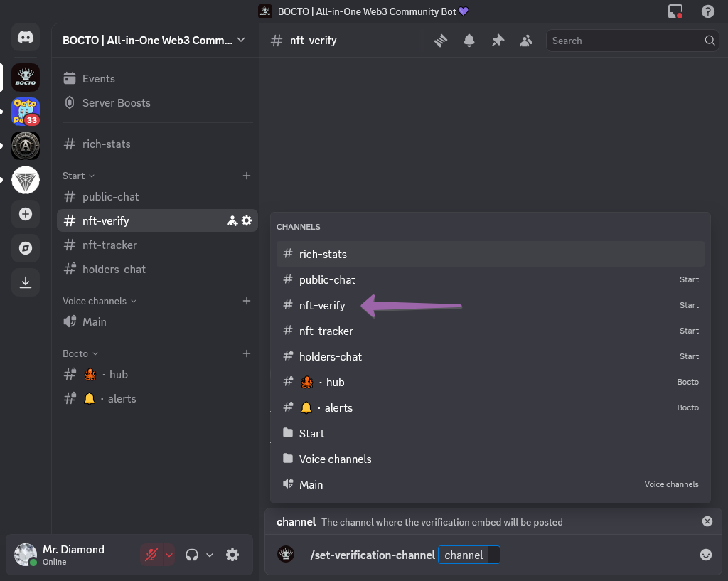Open Explore Discoverable Servers compass icon
This screenshot has height=581, width=728.
click(x=26, y=248)
